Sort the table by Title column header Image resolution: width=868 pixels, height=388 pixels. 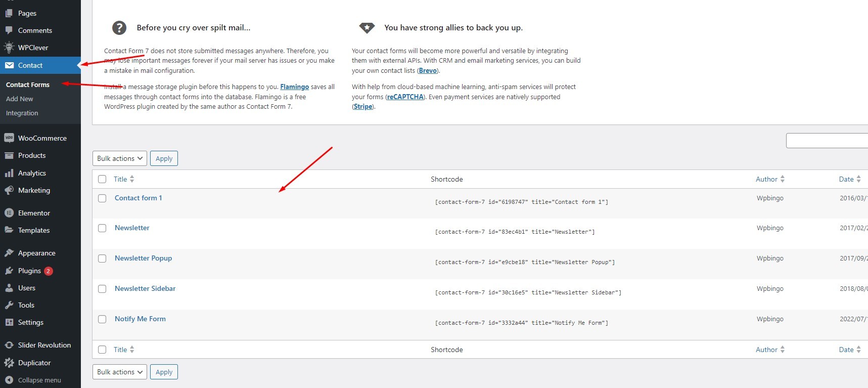(120, 179)
